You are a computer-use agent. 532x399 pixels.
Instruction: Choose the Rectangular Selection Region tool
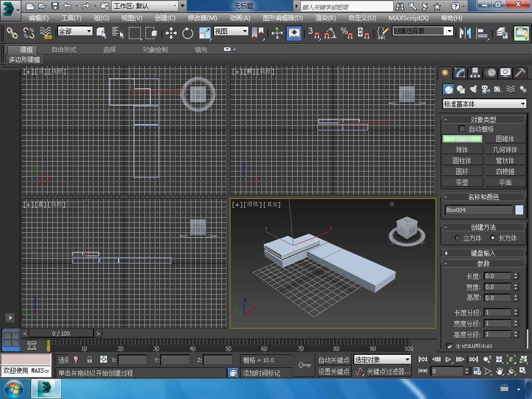(x=135, y=33)
